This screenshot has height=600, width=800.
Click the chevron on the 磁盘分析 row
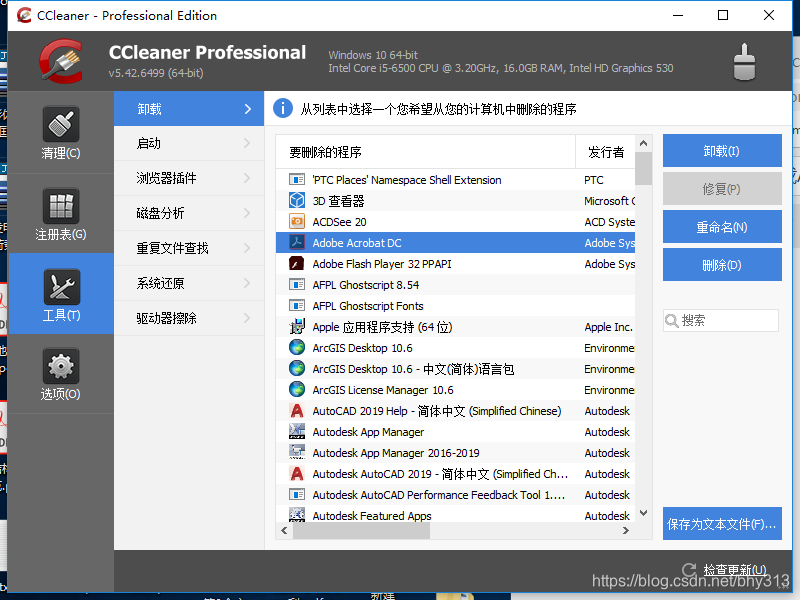coord(247,213)
